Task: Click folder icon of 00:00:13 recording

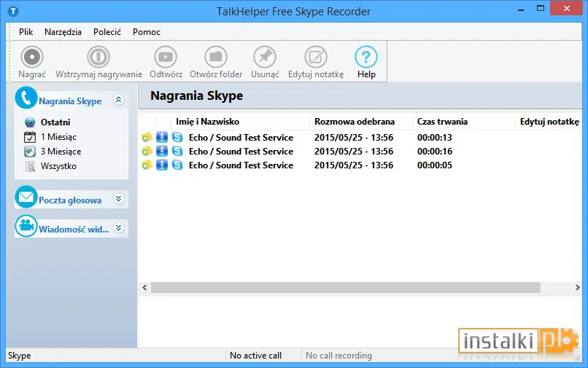Action: [x=147, y=137]
